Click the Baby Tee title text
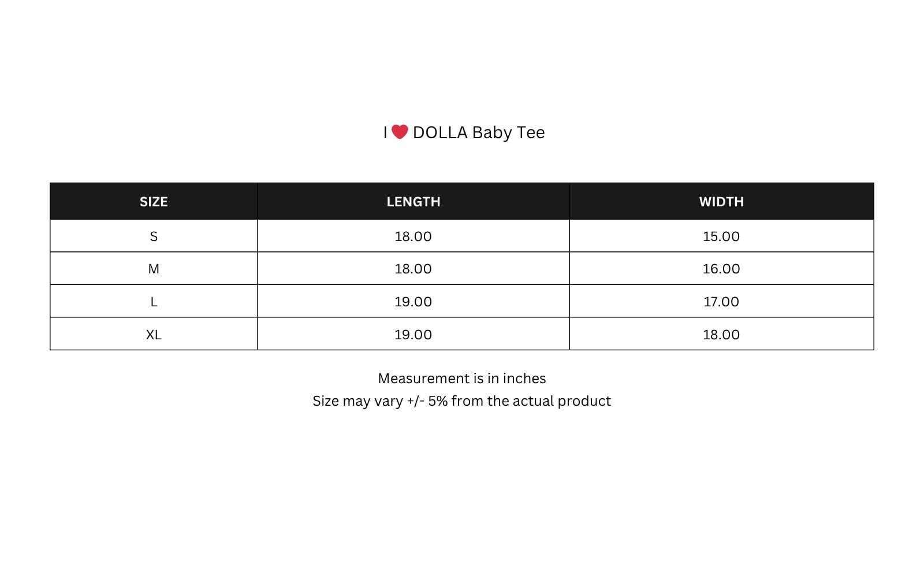This screenshot has height=578, width=924. (x=508, y=132)
